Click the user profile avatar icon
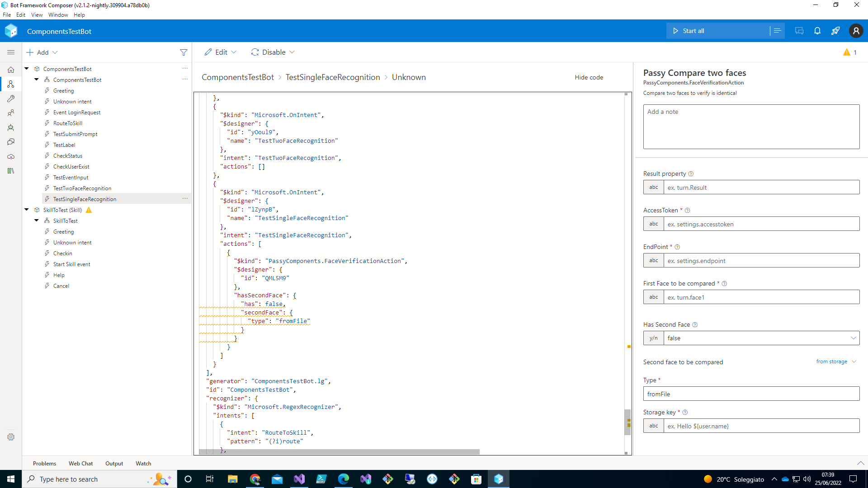This screenshot has height=488, width=868. 856,31
